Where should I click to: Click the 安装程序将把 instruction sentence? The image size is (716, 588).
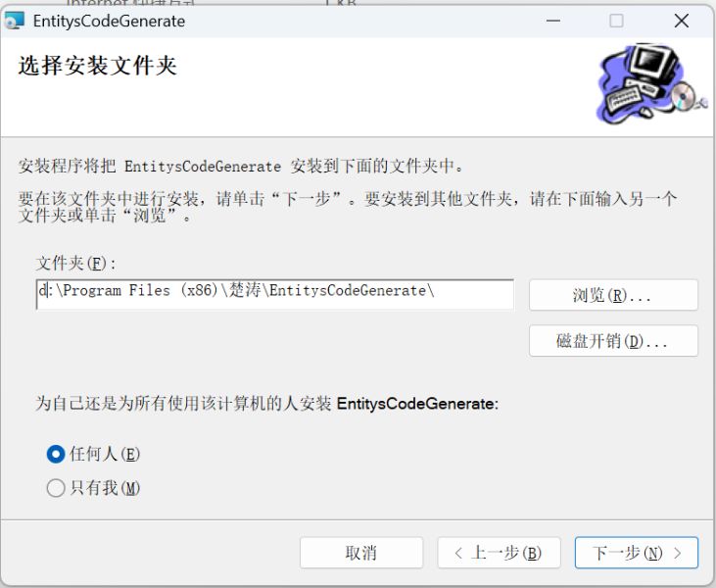241,166
